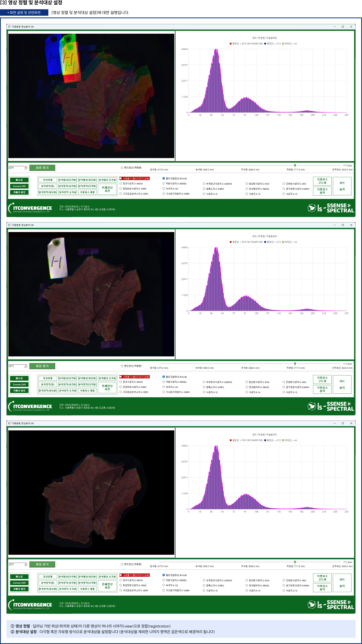Click the app icon in top window's title bar
Screen dimensions: 362x644
coord(10,27)
